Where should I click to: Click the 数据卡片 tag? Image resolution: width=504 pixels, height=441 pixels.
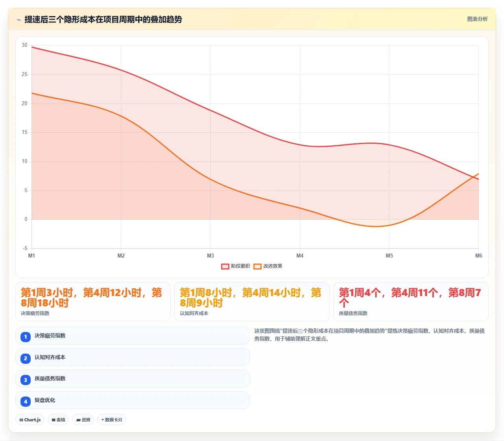112,420
